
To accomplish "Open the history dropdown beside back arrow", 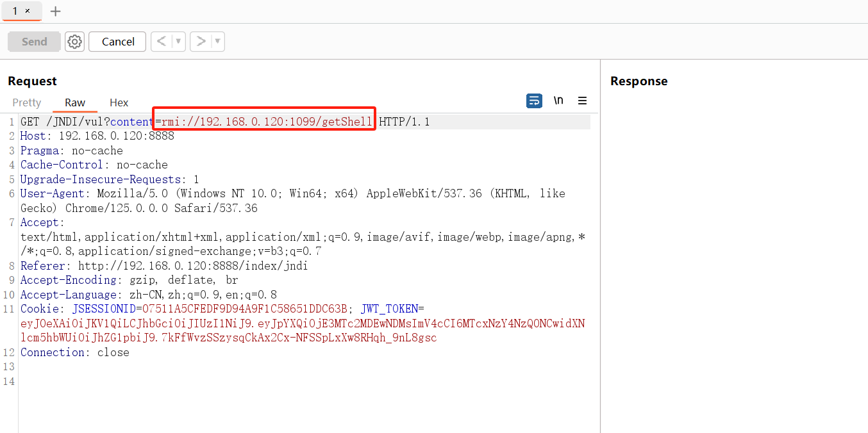I will 178,42.
